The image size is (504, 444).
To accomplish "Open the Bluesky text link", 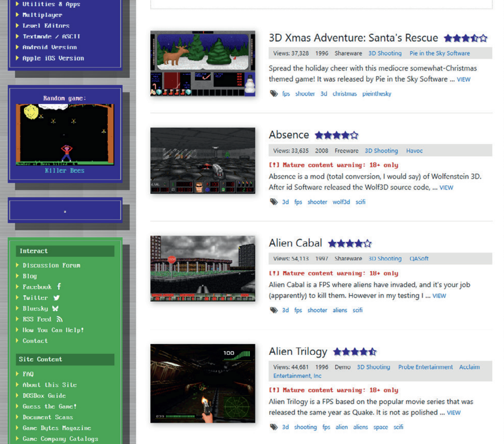I will [35, 309].
